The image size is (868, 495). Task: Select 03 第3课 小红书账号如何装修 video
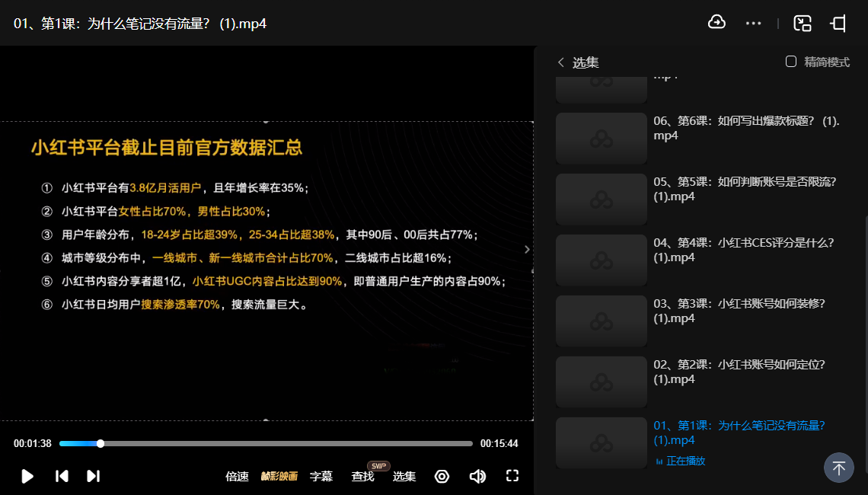(x=739, y=311)
